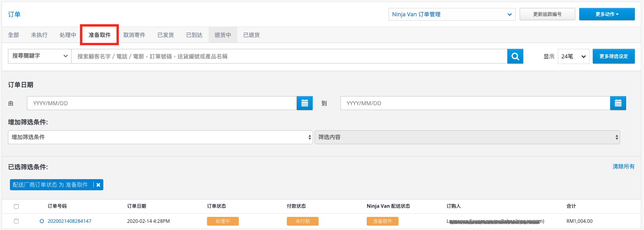Open the 筛选内容 filter content dropdown
644x230 pixels.
coord(467,137)
